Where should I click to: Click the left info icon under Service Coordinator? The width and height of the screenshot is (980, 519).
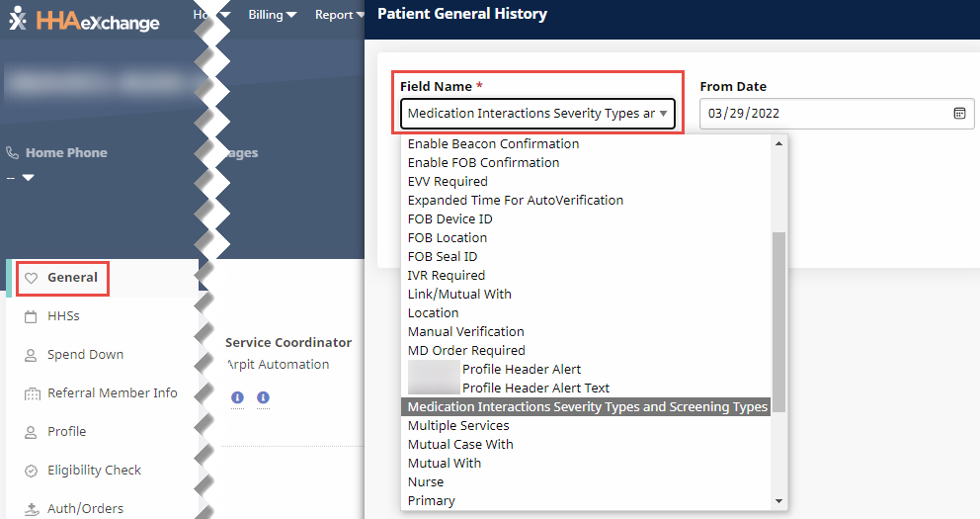(237, 397)
